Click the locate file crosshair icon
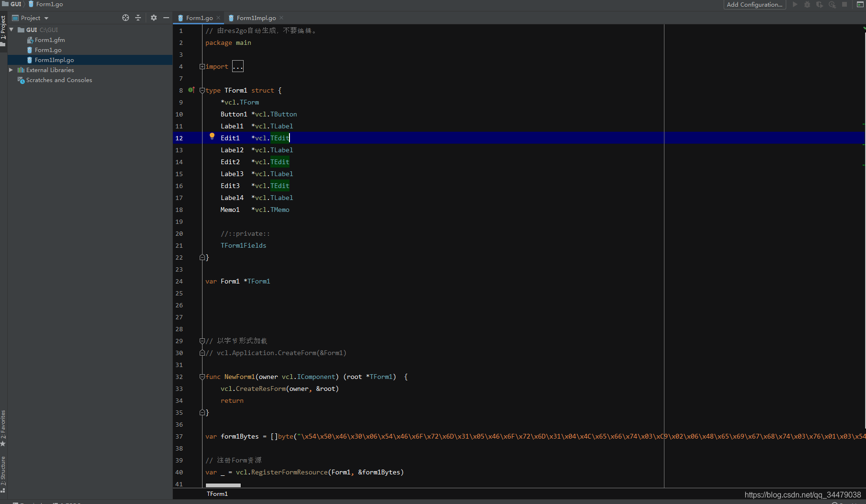This screenshot has height=504, width=866. [x=126, y=18]
